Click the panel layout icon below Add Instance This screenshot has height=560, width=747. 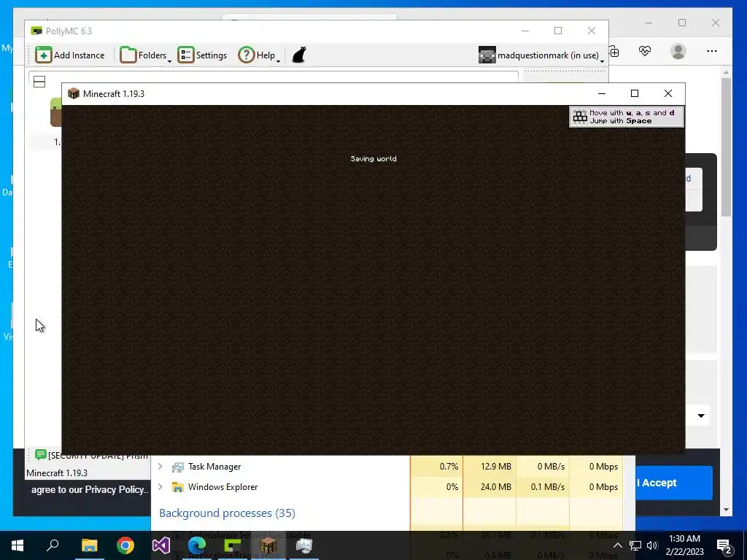pos(39,82)
